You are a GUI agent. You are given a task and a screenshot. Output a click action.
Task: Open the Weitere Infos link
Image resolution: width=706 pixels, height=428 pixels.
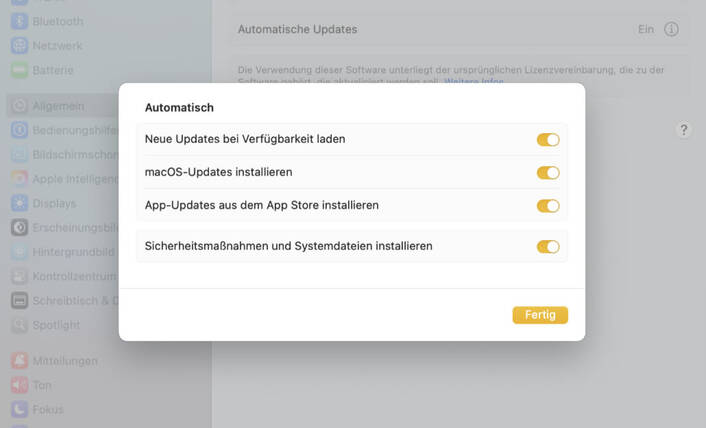tap(474, 82)
